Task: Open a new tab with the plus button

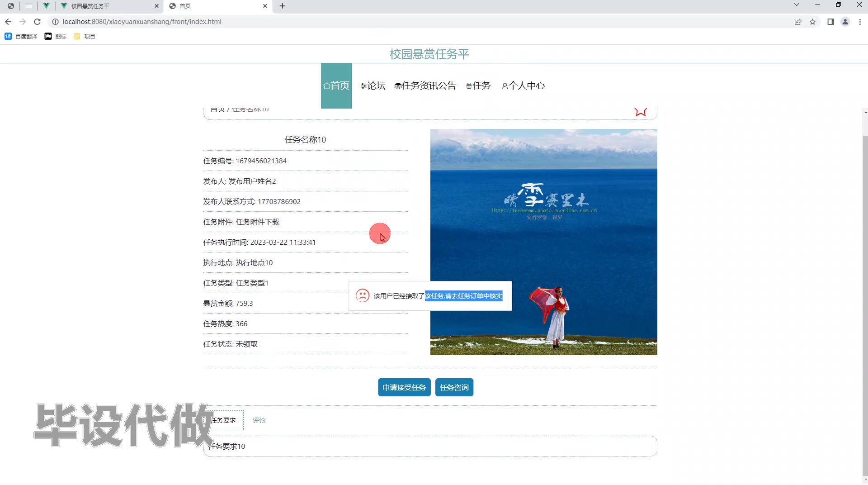Action: pos(282,6)
